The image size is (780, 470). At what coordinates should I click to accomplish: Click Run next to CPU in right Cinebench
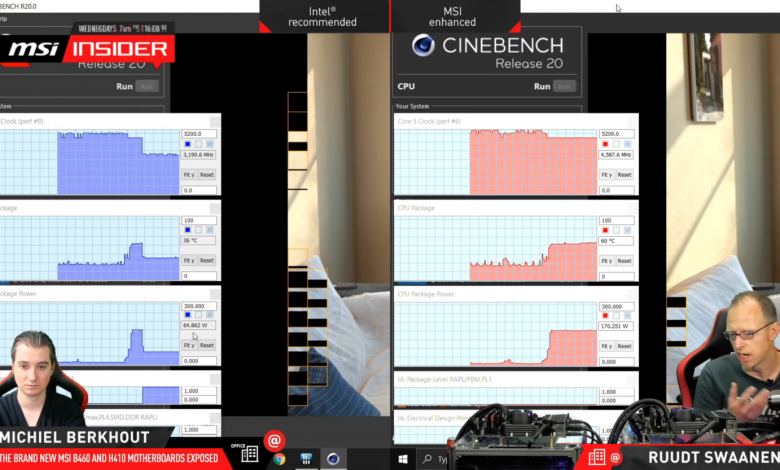tap(564, 87)
